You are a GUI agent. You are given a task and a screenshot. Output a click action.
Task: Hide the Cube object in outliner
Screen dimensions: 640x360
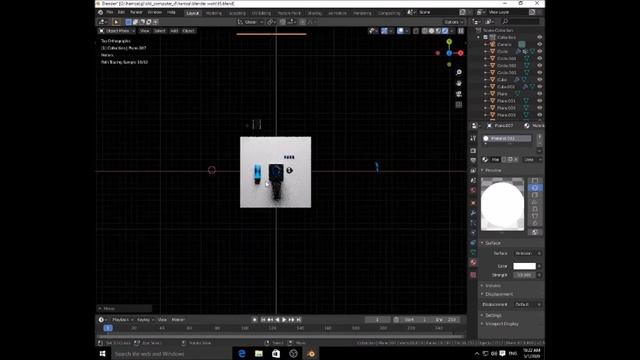tap(540, 80)
